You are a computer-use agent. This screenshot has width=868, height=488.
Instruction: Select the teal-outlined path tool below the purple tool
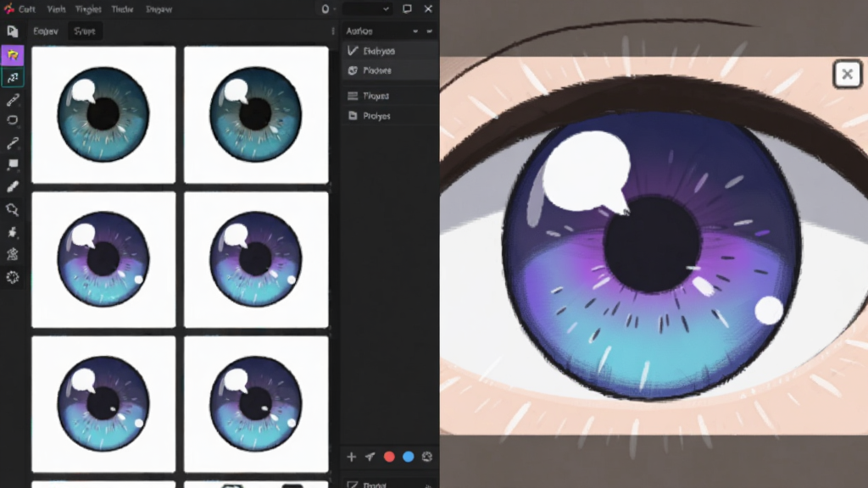point(12,77)
